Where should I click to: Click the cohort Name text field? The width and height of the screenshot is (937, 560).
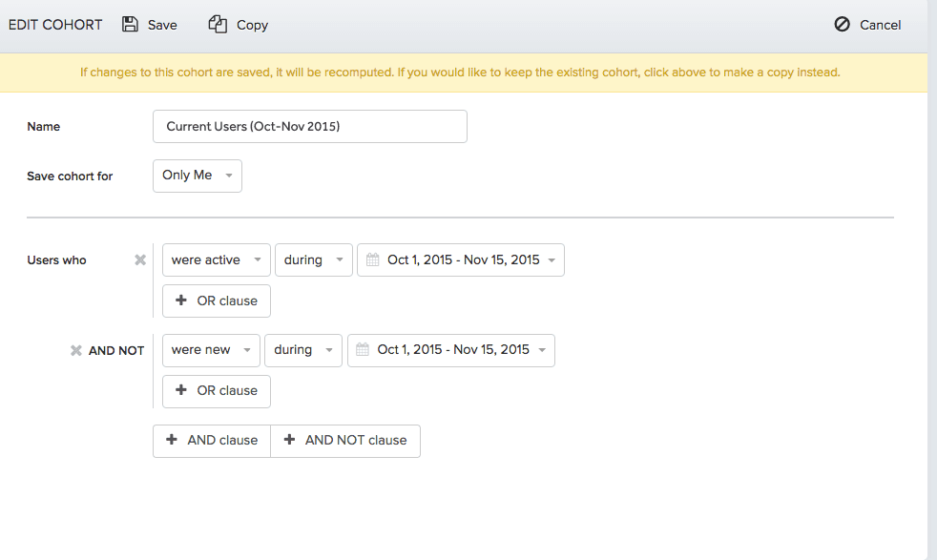point(309,126)
